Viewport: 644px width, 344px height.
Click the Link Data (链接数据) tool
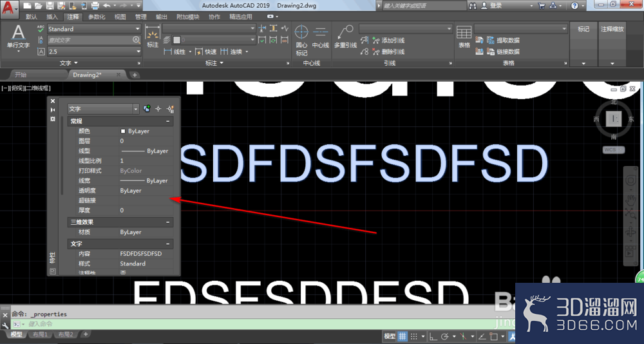point(503,52)
